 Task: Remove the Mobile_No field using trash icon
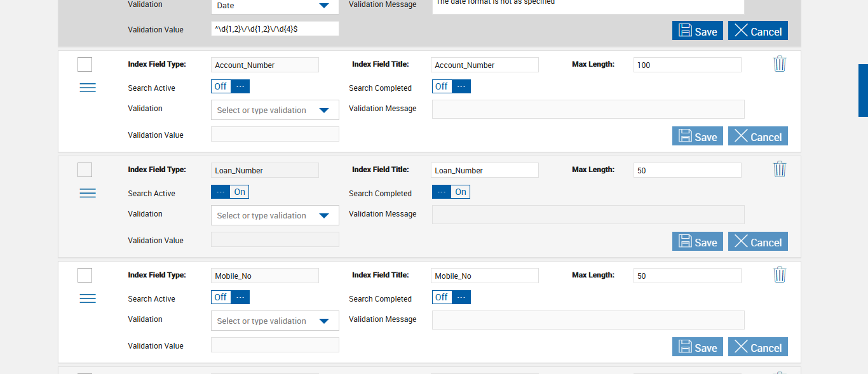780,274
